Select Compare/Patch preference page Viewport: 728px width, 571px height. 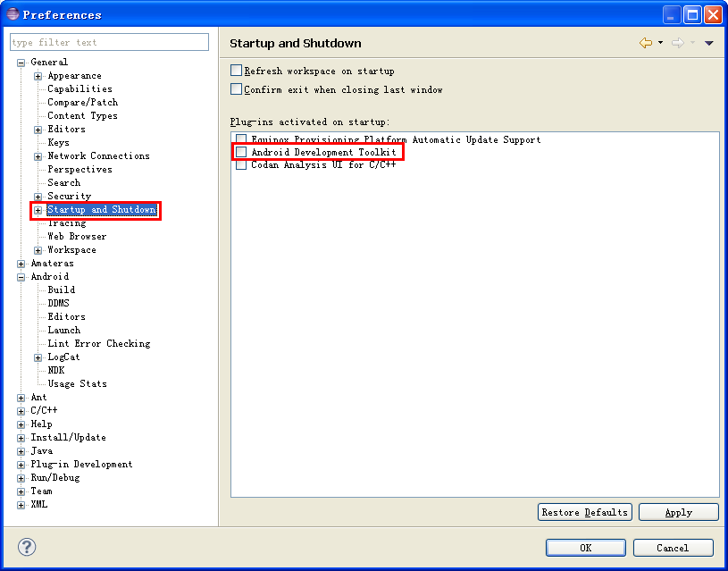(83, 102)
